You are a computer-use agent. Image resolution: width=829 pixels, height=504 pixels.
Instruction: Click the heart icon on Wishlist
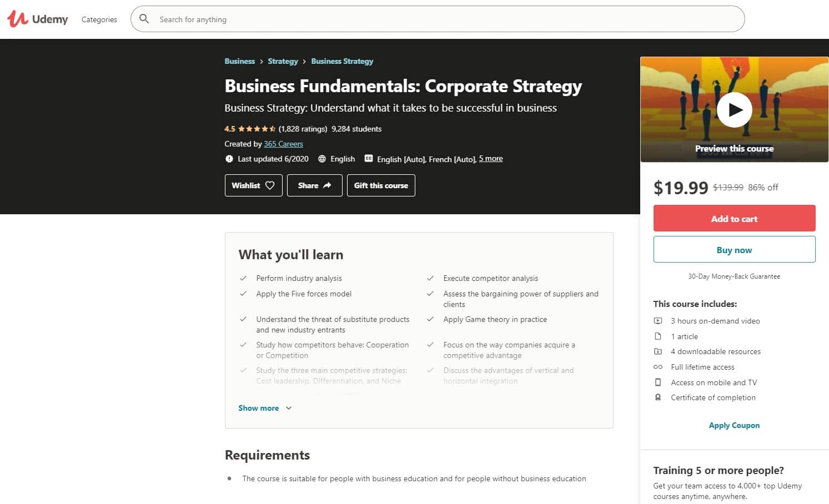point(270,185)
